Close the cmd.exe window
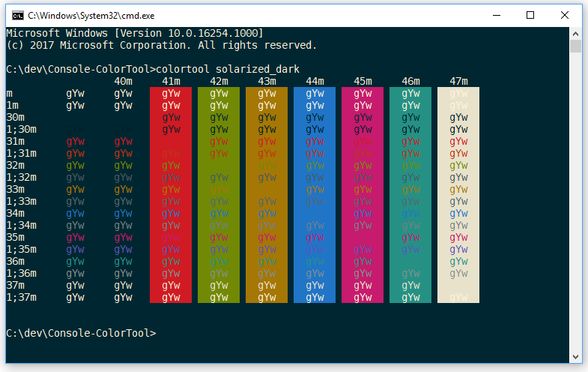Viewport: 588px width, 372px height. [564, 16]
